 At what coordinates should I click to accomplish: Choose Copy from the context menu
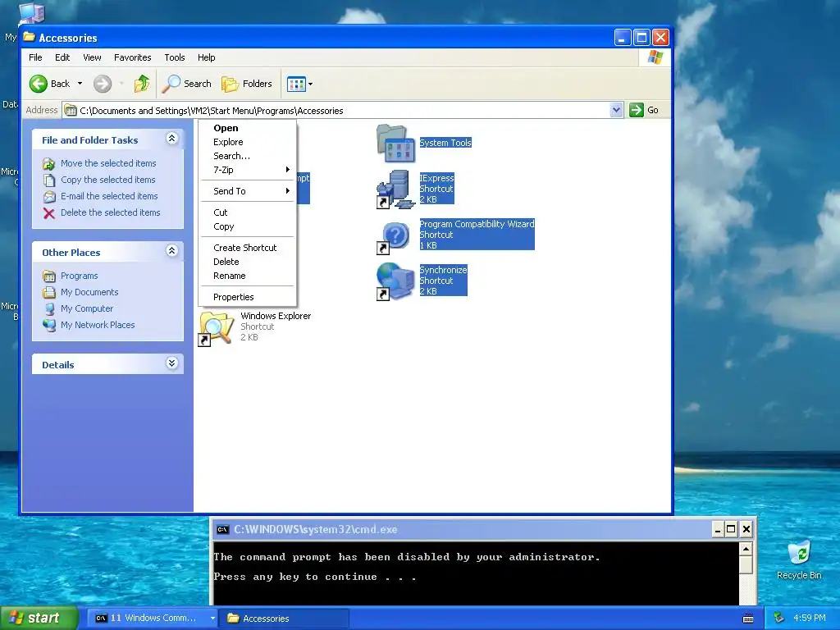click(x=247, y=226)
